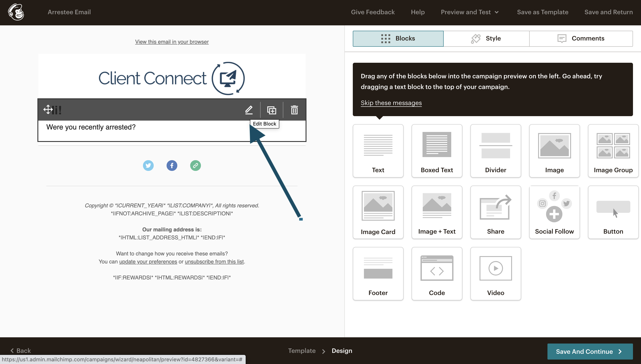Switch to the Style tab

coord(486,38)
